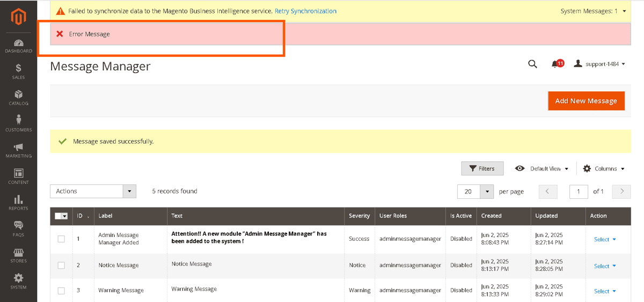Tick the checkbox for Warning Message row
The height and width of the screenshot is (302, 644).
coord(61,290)
